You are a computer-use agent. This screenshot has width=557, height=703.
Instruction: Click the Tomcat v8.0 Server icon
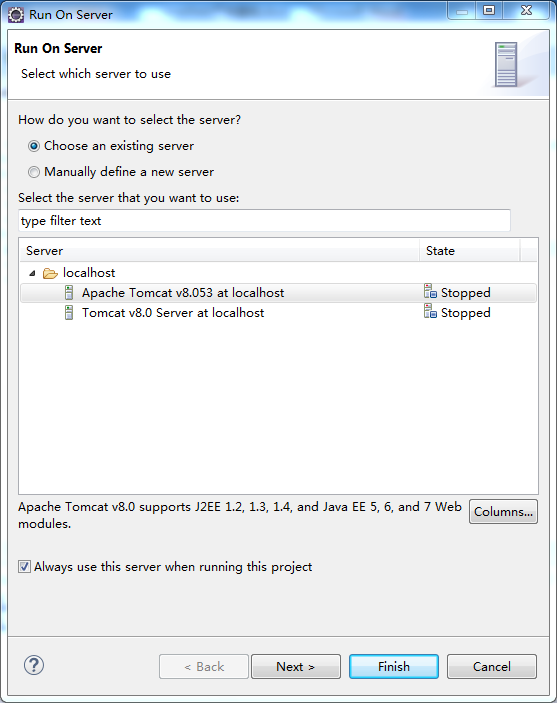[69, 312]
